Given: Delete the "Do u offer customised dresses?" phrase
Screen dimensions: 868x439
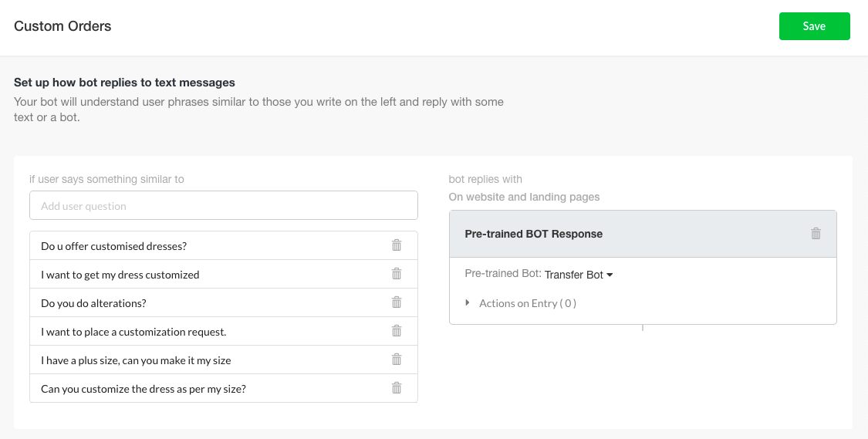Looking at the screenshot, I should (x=397, y=245).
